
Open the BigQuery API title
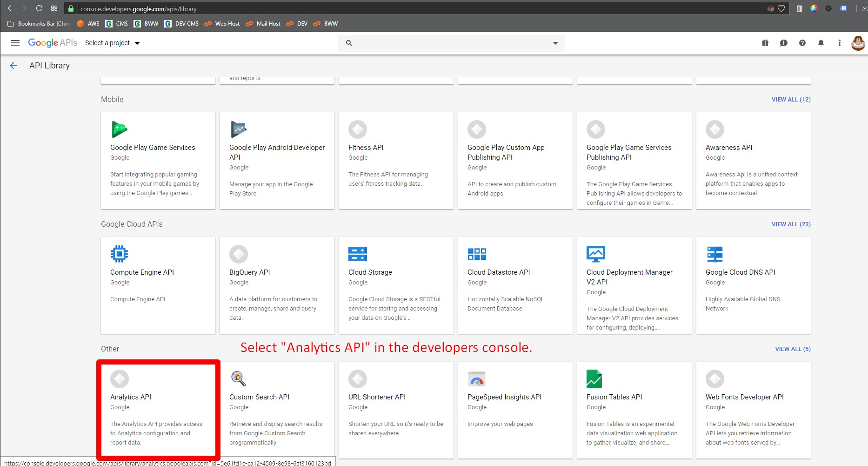point(249,272)
